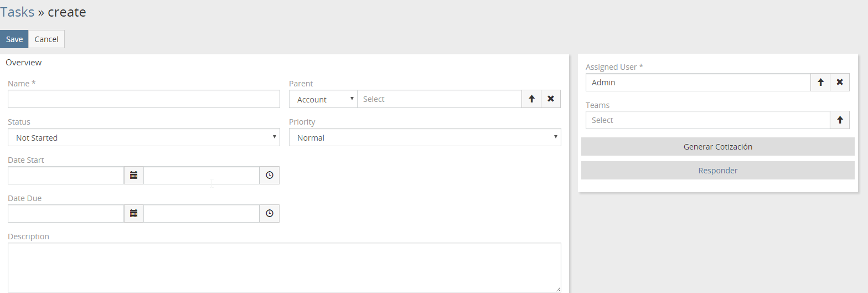868x293 pixels.
Task: Click the Teams select arrow icon
Action: click(840, 120)
